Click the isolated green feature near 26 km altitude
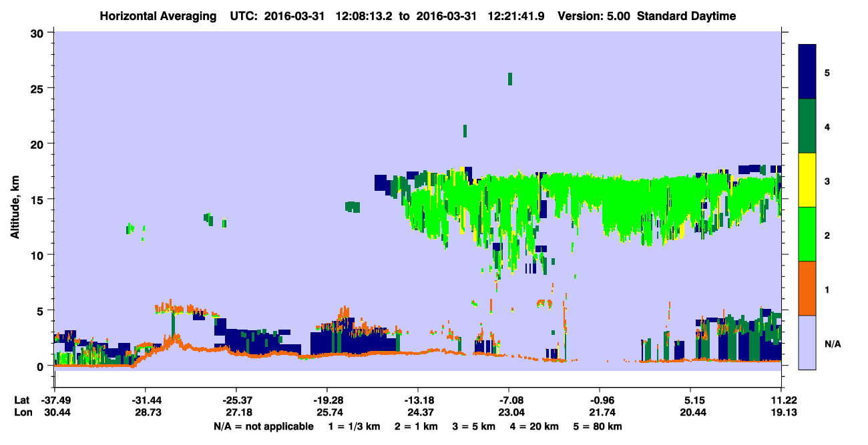868x445 pixels. coord(510,79)
